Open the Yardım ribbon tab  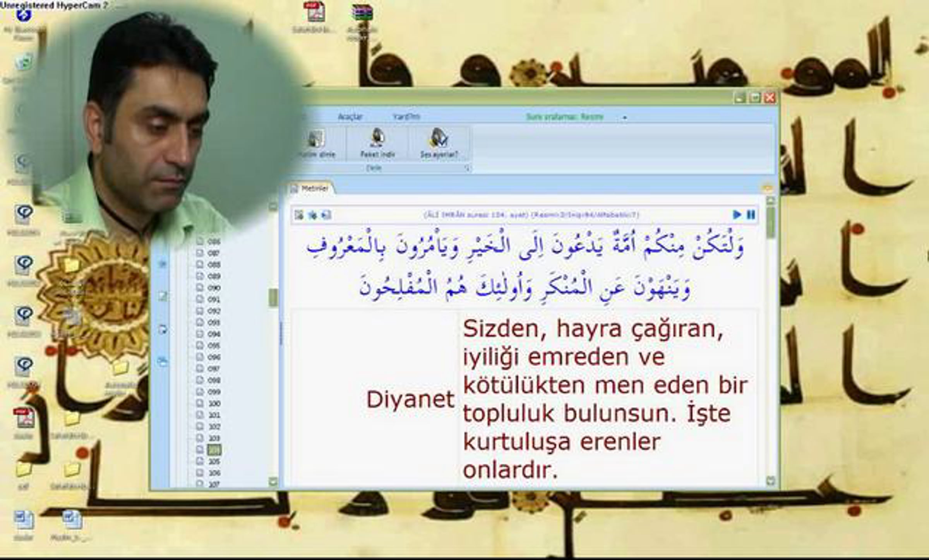(406, 116)
